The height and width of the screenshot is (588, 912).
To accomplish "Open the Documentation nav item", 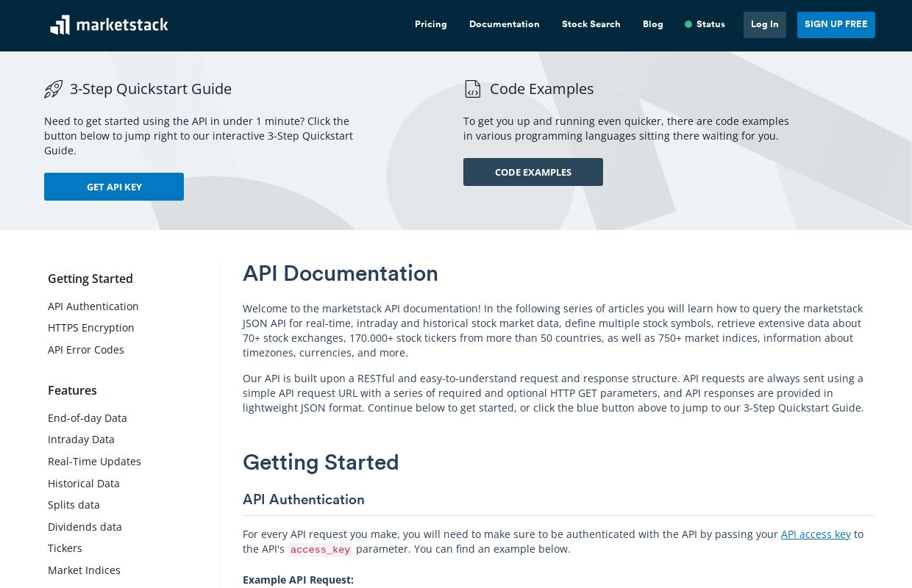I will pyautogui.click(x=505, y=24).
